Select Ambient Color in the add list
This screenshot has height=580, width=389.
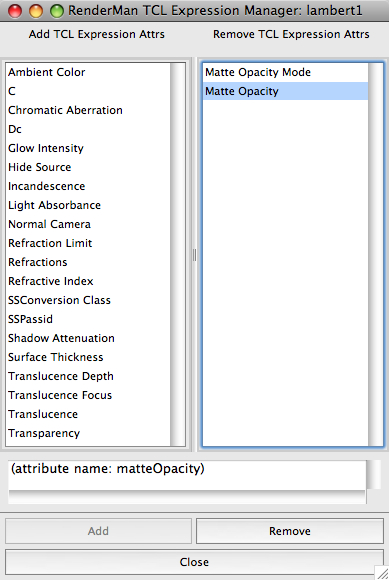(x=89, y=72)
